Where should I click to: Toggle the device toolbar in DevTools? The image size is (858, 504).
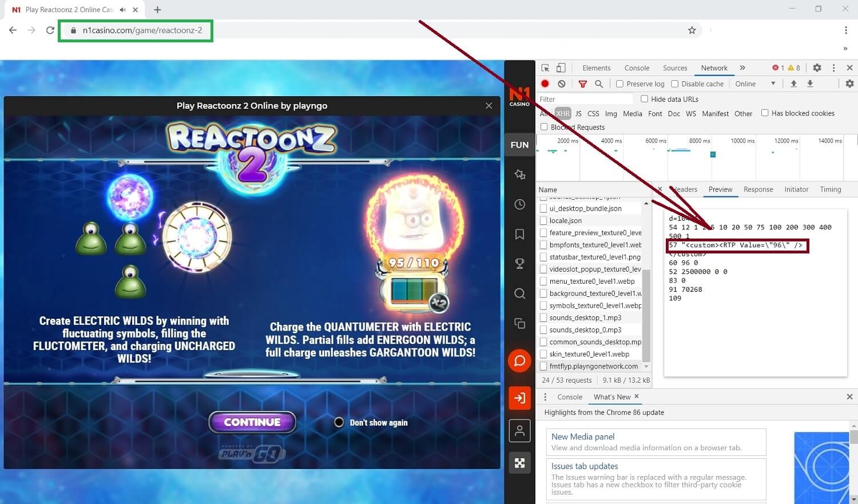(x=561, y=68)
